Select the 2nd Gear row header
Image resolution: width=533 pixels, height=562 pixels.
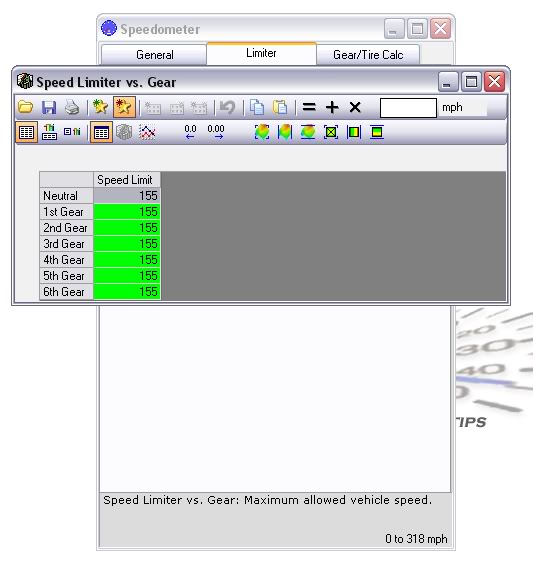pyautogui.click(x=66, y=228)
